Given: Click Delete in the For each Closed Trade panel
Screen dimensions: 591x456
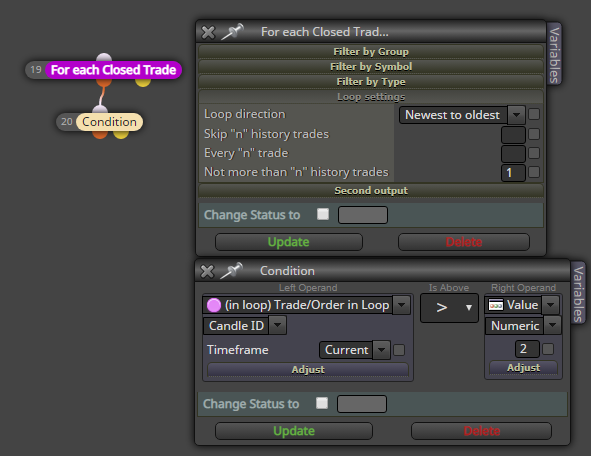Looking at the screenshot, I should (464, 242).
